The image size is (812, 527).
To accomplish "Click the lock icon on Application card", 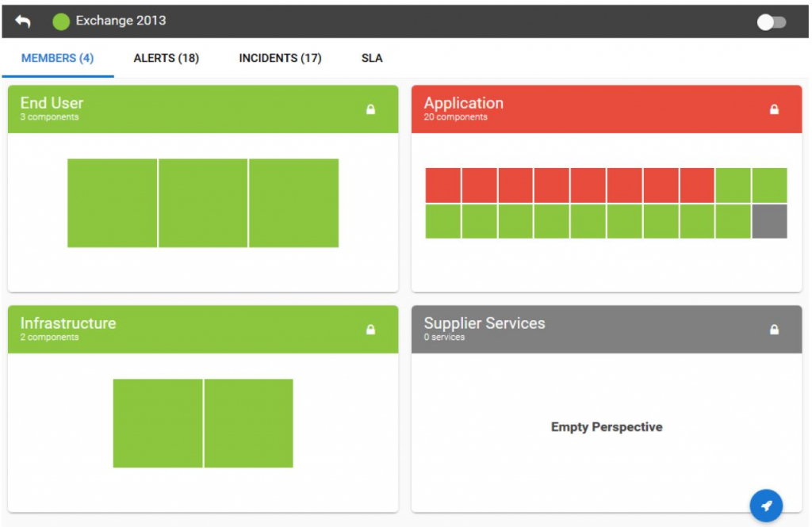I will pyautogui.click(x=774, y=109).
